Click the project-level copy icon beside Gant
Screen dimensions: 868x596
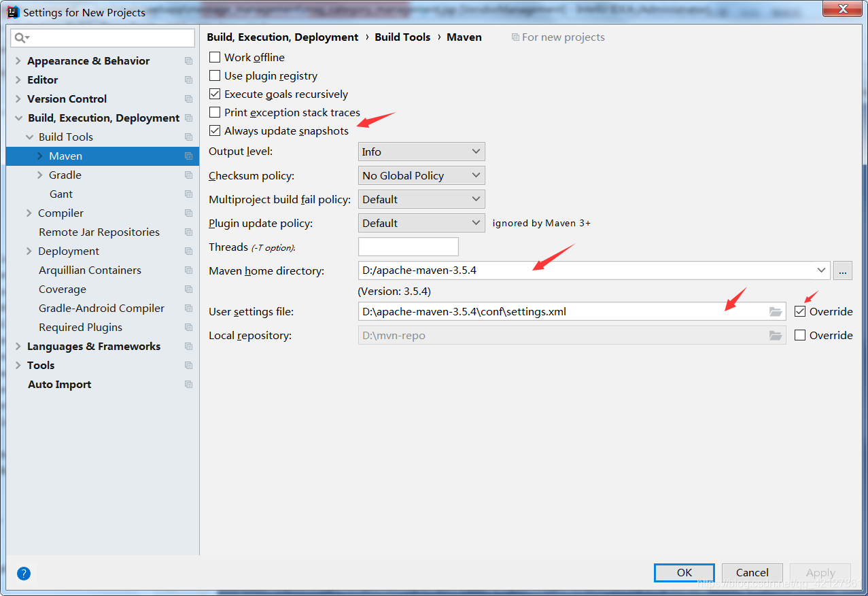(188, 194)
